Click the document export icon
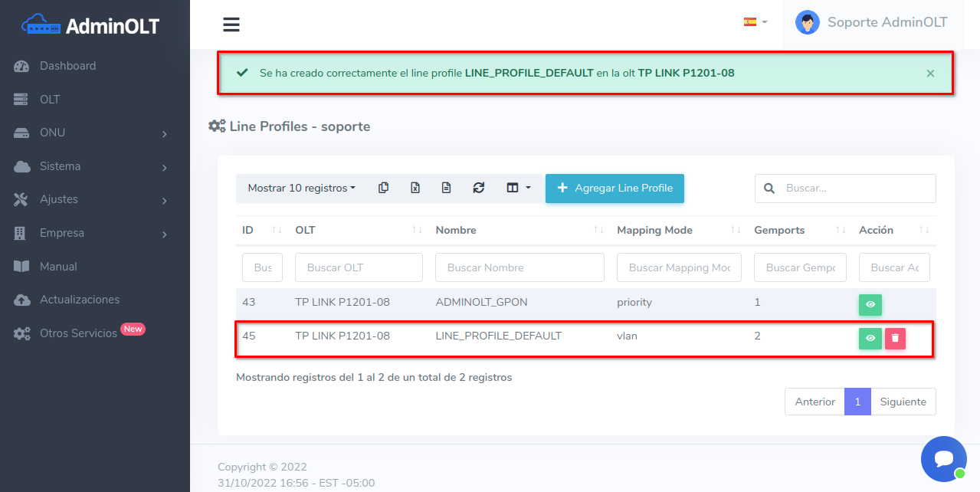The height and width of the screenshot is (492, 980). point(447,188)
